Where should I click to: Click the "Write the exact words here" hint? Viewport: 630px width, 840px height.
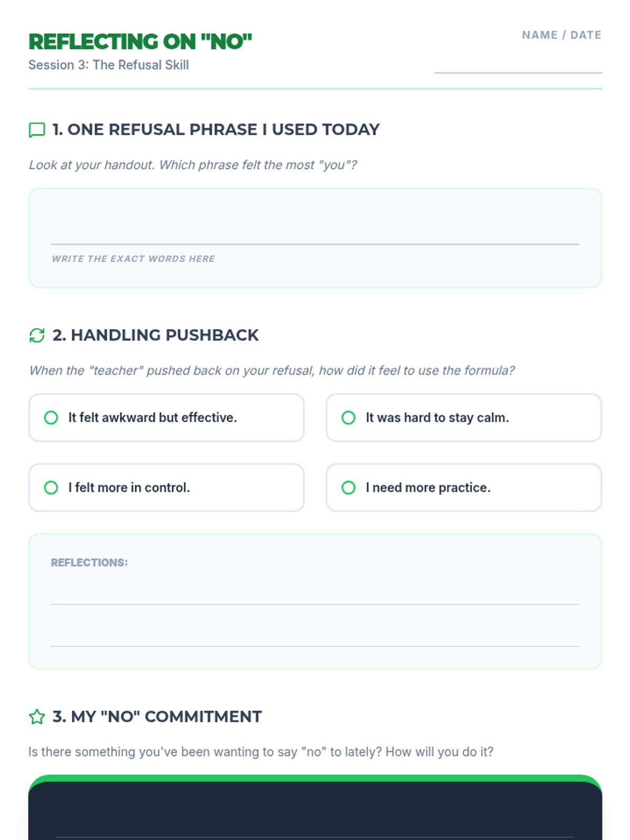pyautogui.click(x=133, y=259)
